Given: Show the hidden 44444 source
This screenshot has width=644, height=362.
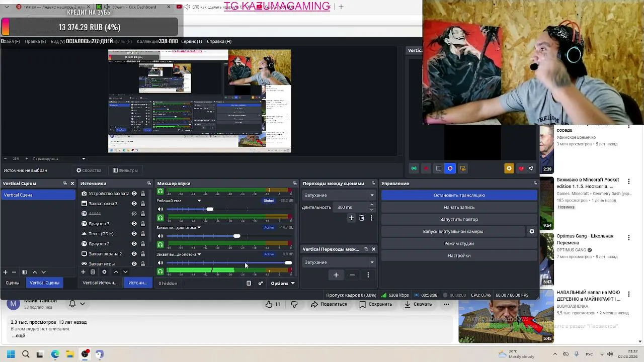Looking at the screenshot, I should (134, 214).
